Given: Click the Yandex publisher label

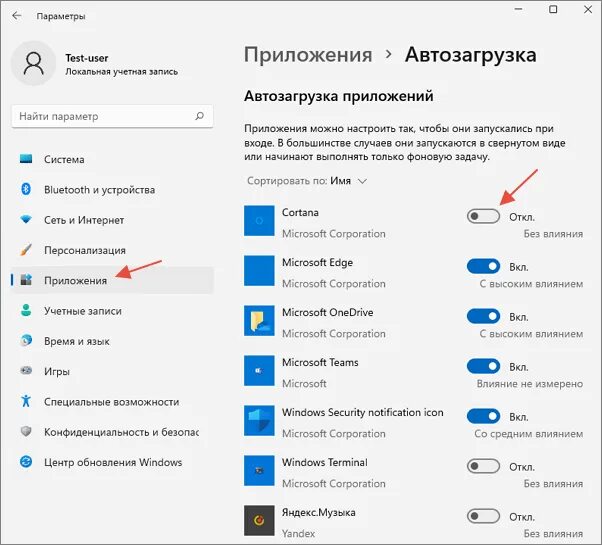Looking at the screenshot, I should tap(298, 533).
